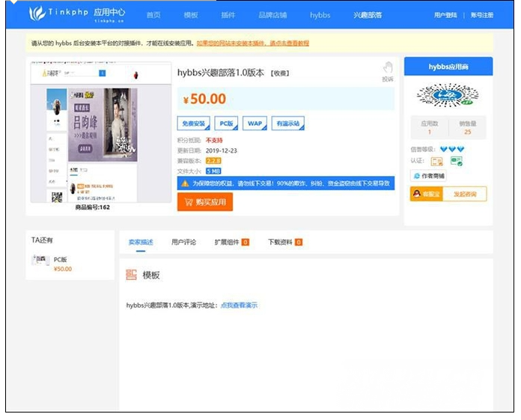This screenshot has width=521, height=420.
Task: Open the 点我查看演示 demo link
Action: (x=239, y=305)
